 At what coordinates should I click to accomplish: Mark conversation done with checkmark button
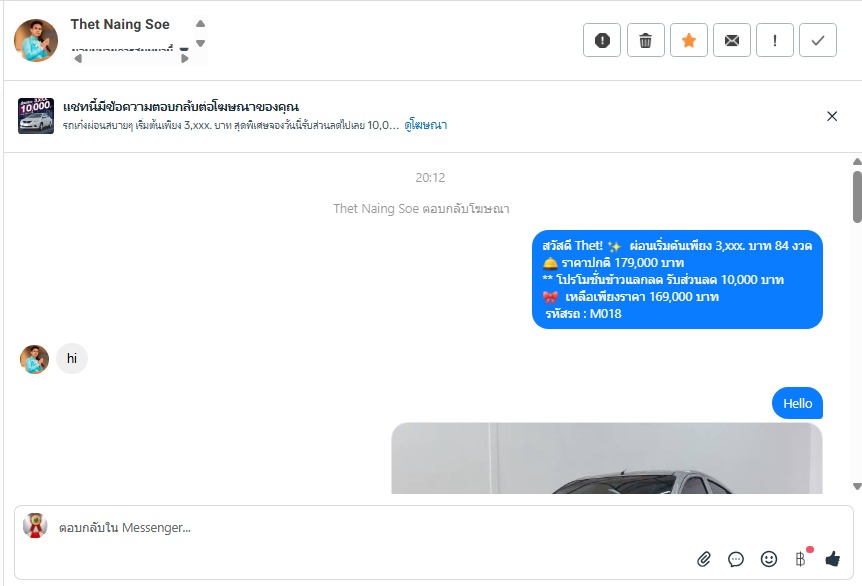(x=818, y=40)
